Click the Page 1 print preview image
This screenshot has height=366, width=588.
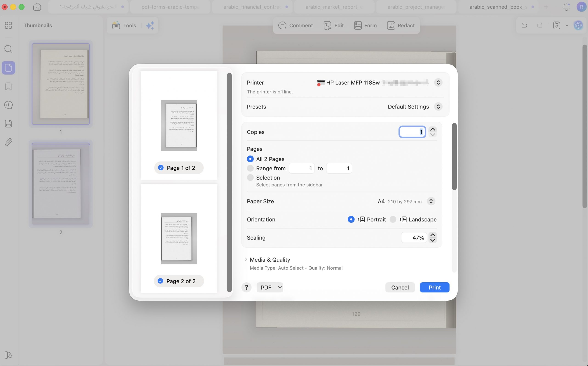click(179, 125)
